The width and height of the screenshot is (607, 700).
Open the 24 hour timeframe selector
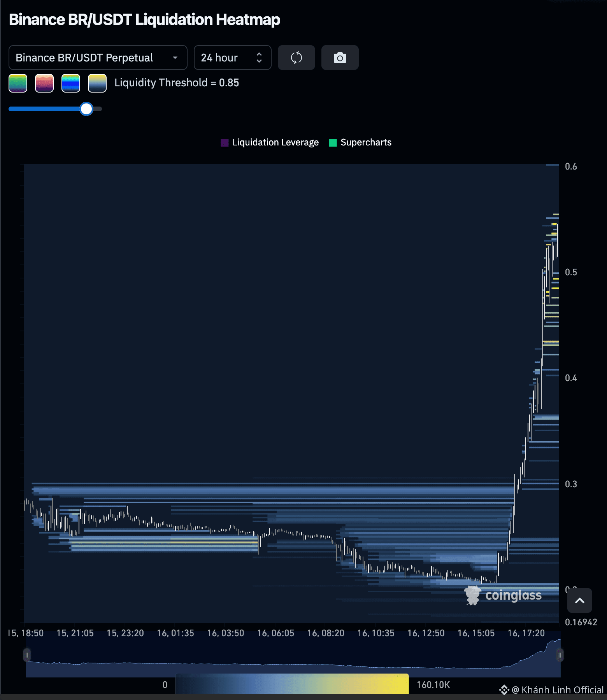coord(232,58)
